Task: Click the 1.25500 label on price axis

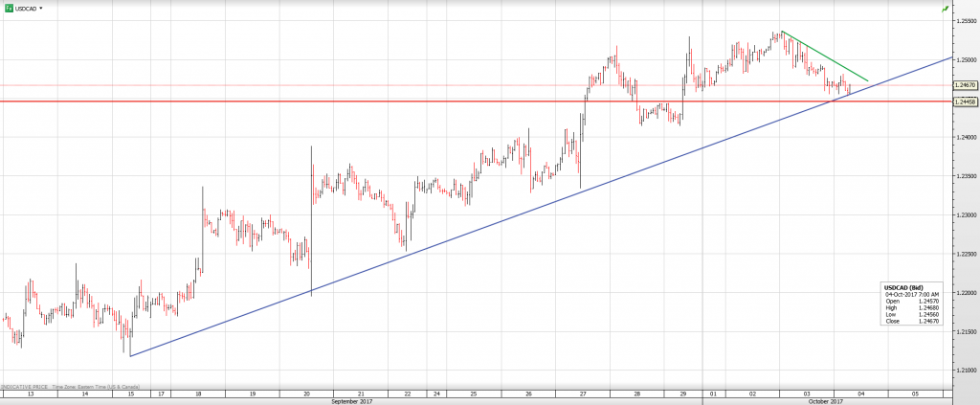Action: point(964,21)
